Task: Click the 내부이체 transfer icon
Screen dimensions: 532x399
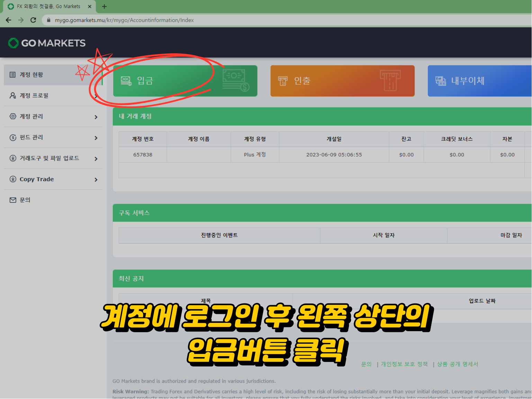Action: pos(441,81)
